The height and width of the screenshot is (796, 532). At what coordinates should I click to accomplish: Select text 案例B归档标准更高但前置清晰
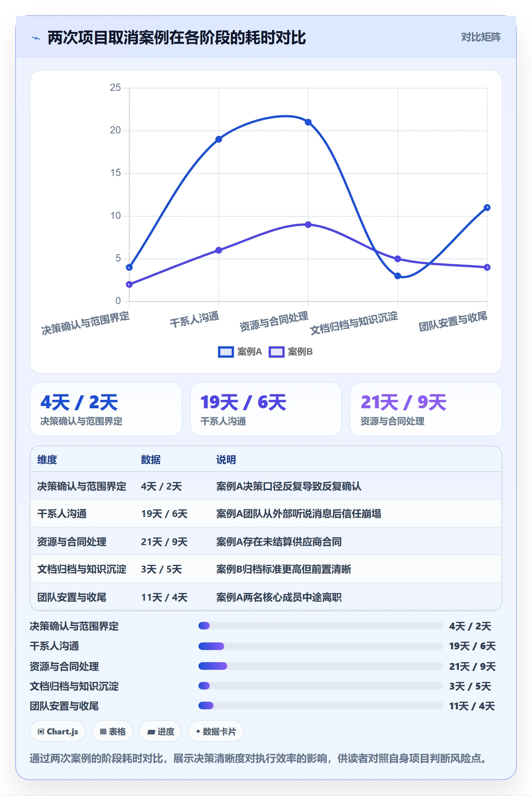(284, 569)
